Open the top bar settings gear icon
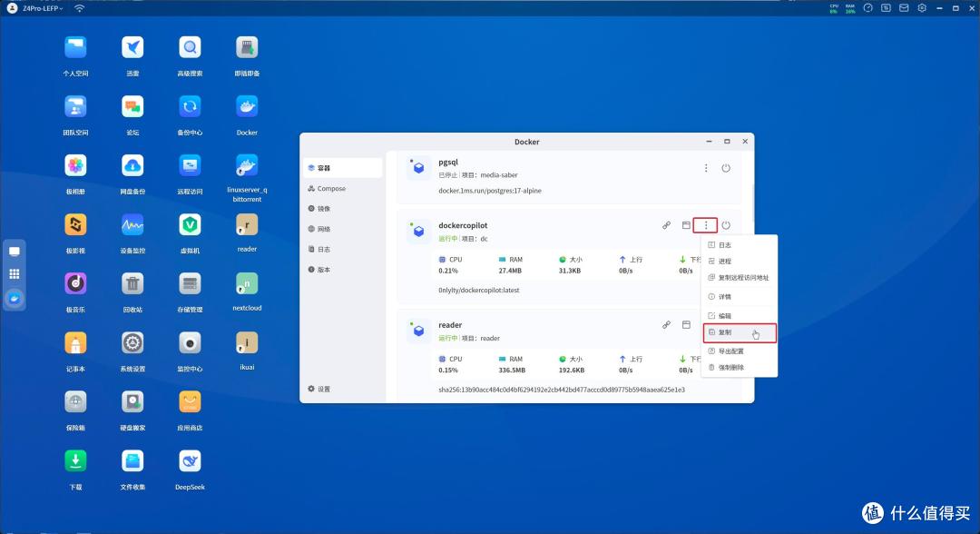980x534 pixels. (922, 8)
